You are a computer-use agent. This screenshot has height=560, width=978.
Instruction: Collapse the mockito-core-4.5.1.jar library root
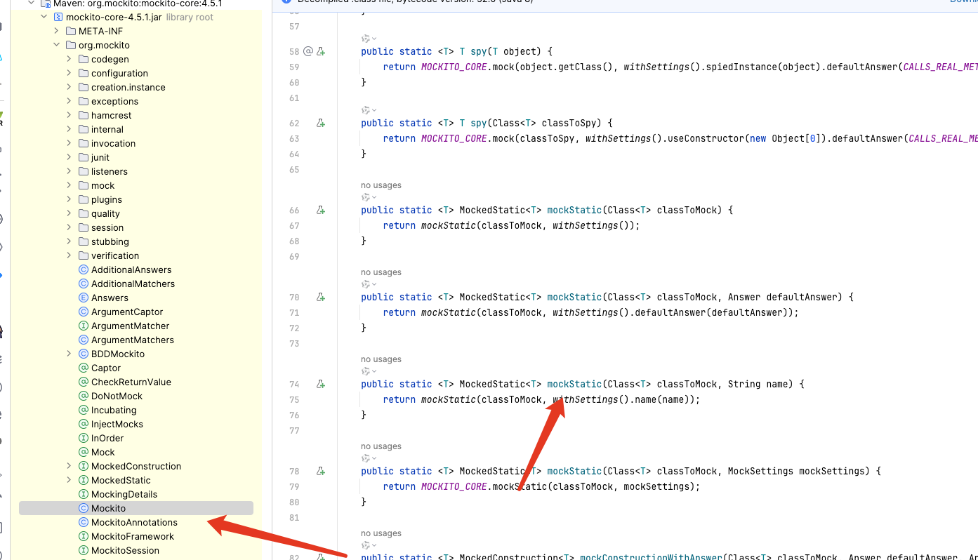44,17
